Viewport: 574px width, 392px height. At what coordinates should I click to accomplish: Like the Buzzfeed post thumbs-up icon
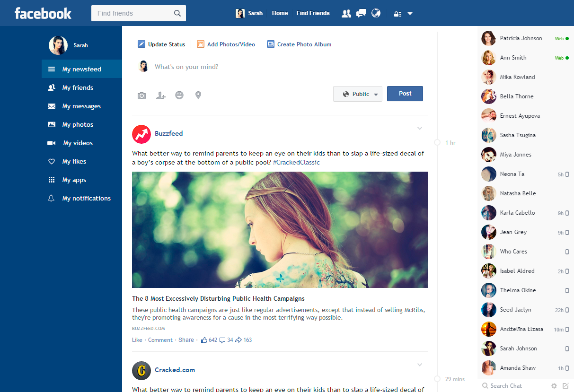(204, 340)
